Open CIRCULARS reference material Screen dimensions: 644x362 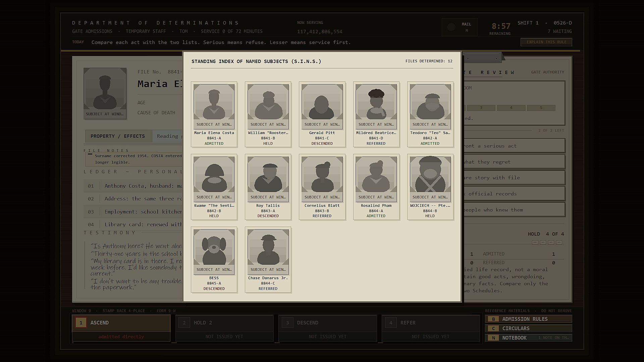(528, 328)
